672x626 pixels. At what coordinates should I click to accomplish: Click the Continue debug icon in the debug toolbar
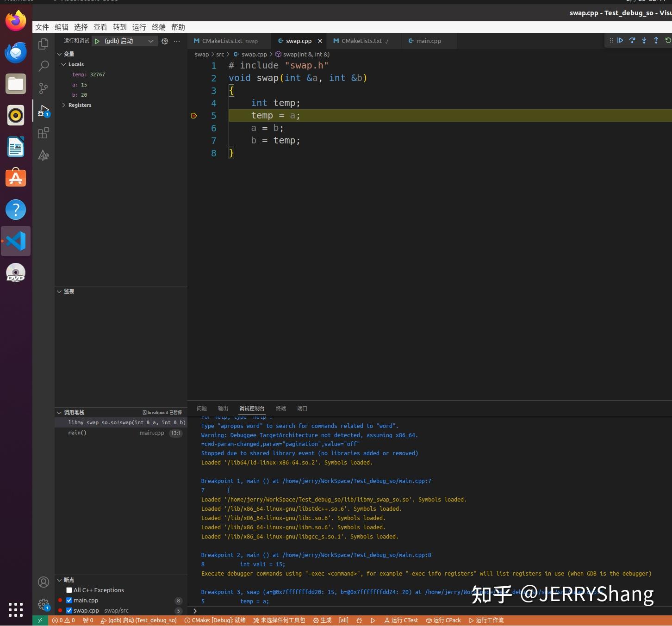(x=620, y=41)
